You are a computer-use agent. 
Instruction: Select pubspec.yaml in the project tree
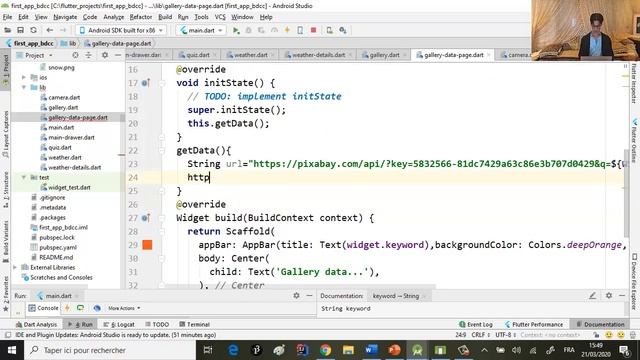(58, 247)
